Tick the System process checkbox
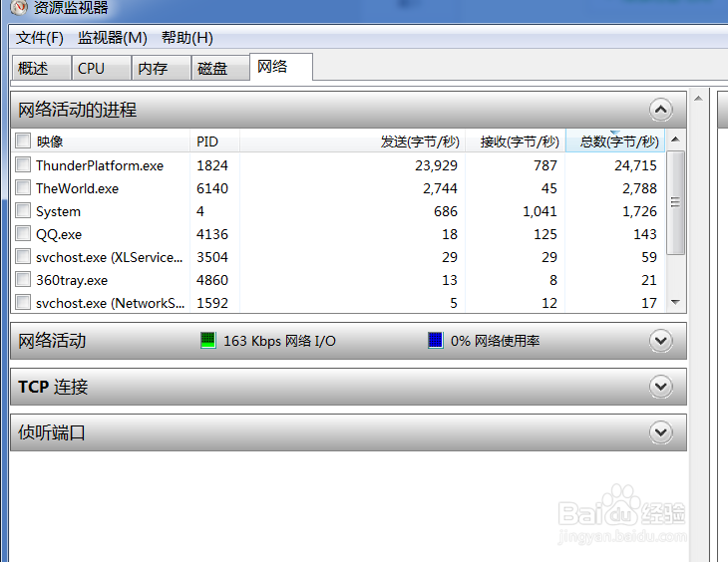This screenshot has height=562, width=728. coord(23,210)
